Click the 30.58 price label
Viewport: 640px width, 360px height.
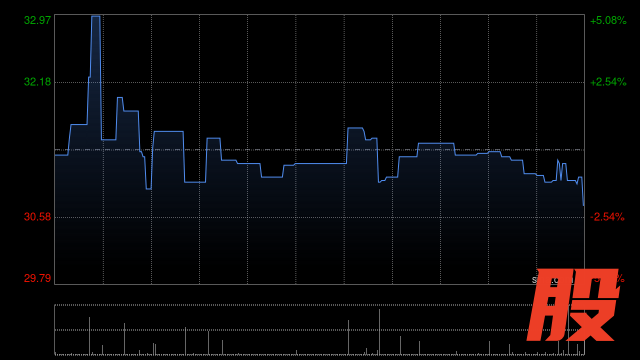(x=38, y=217)
